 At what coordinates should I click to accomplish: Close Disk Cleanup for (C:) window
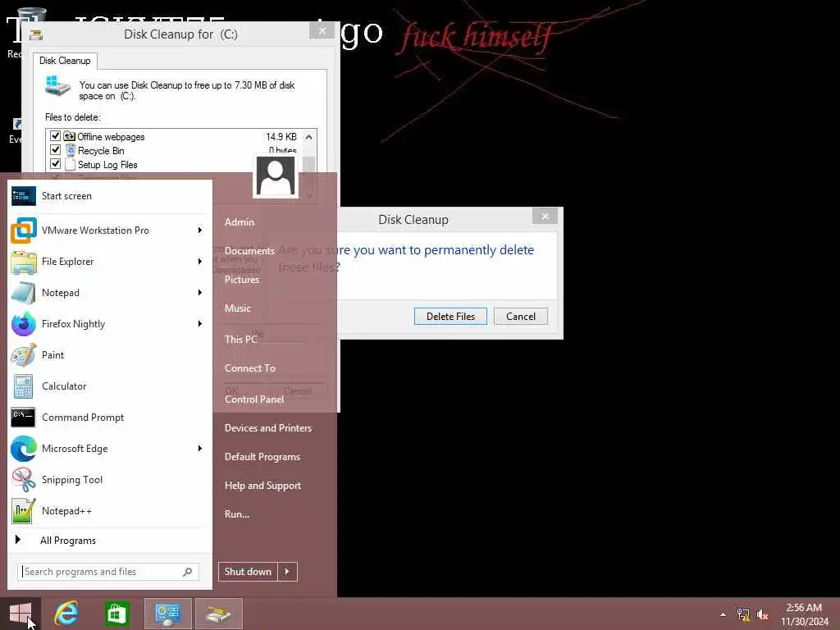pos(322,31)
